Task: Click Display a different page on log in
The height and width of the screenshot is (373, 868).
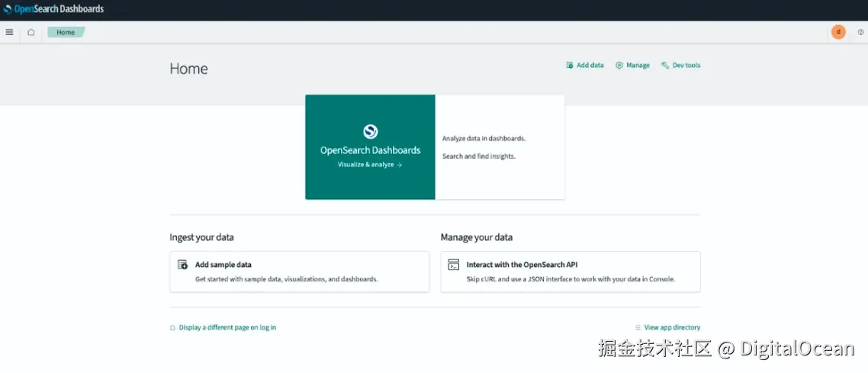Action: 227,328
